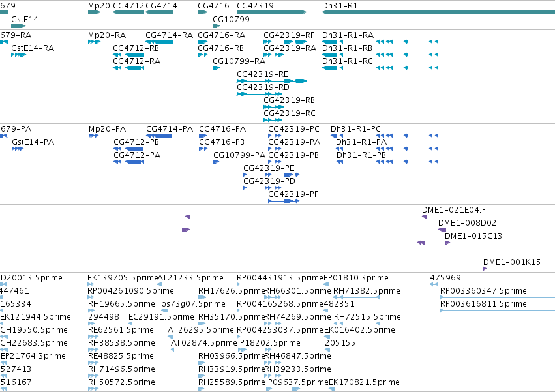The width and height of the screenshot is (555, 392).
Task: Click BAC clone label "DME1-001K15"
Action: pyautogui.click(x=512, y=262)
